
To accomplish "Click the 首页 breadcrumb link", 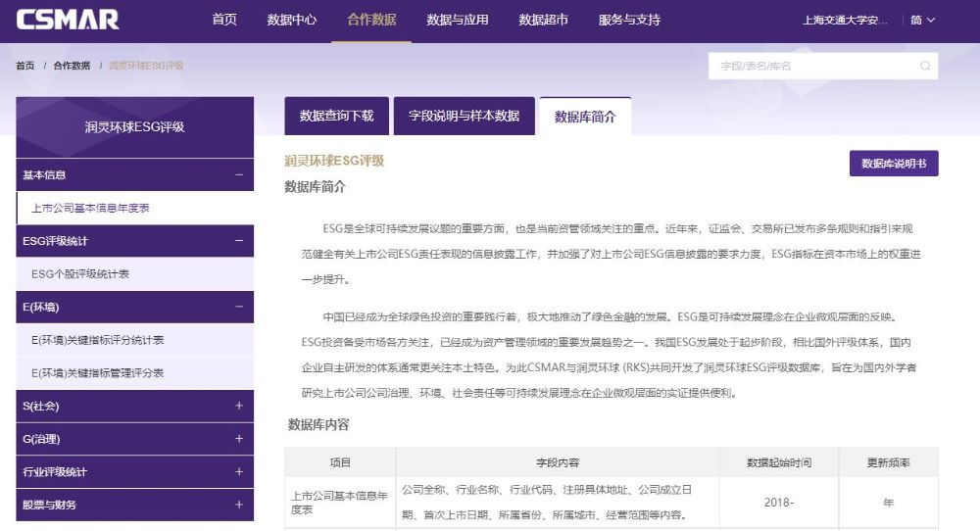I will [x=25, y=66].
